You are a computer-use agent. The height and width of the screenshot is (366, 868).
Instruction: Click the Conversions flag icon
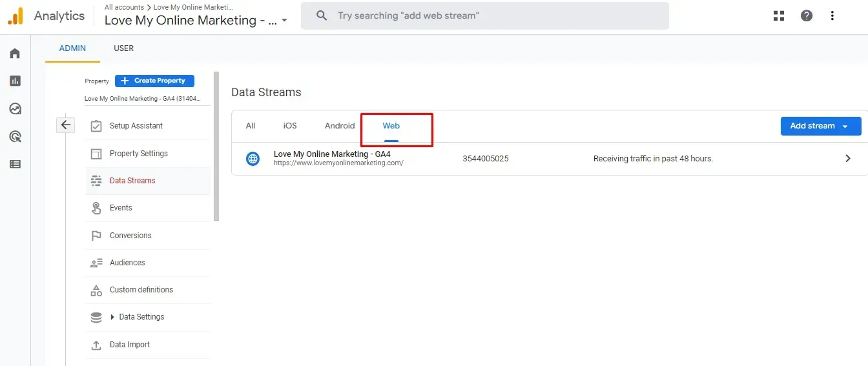96,236
